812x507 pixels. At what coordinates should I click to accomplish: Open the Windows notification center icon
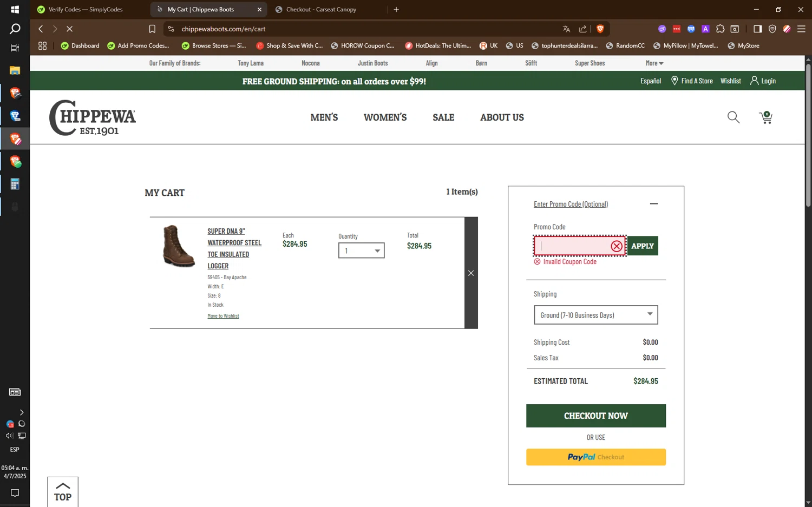click(x=15, y=493)
